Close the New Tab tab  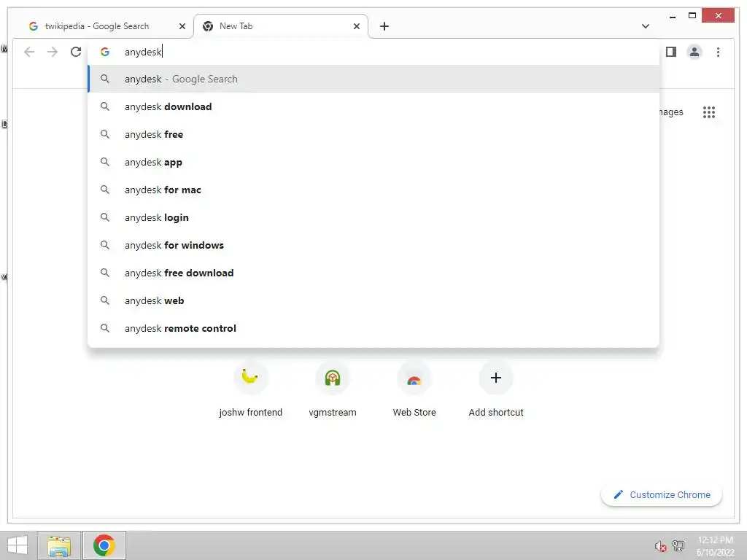click(x=356, y=26)
